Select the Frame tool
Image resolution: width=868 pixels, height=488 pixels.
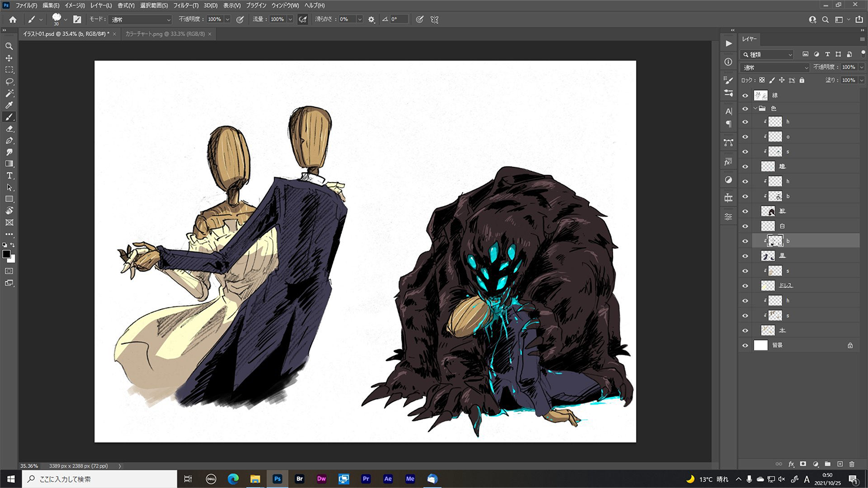click(9, 223)
